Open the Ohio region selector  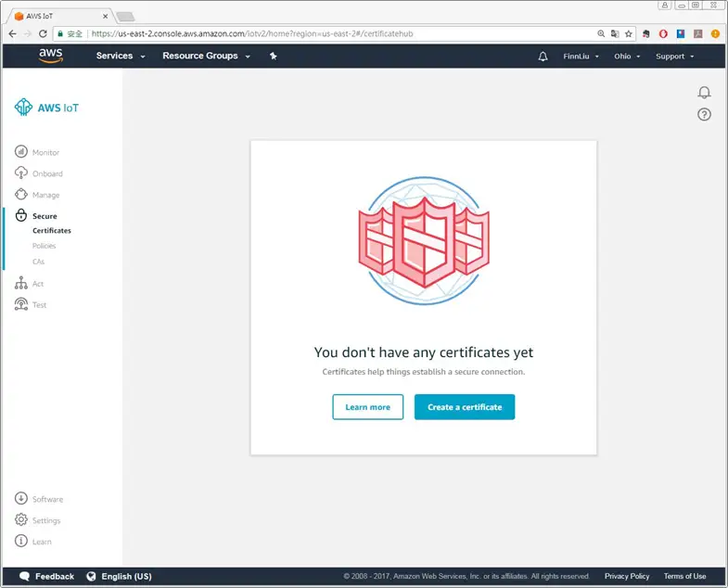627,57
